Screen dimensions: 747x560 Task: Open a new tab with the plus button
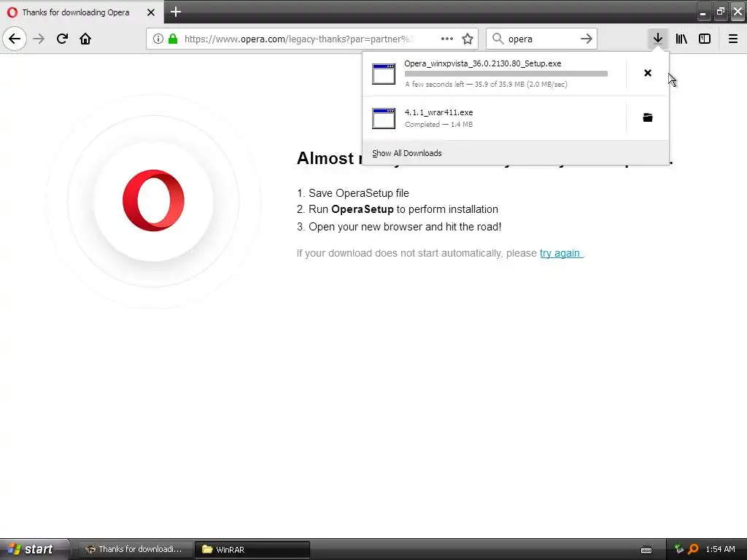tap(176, 12)
